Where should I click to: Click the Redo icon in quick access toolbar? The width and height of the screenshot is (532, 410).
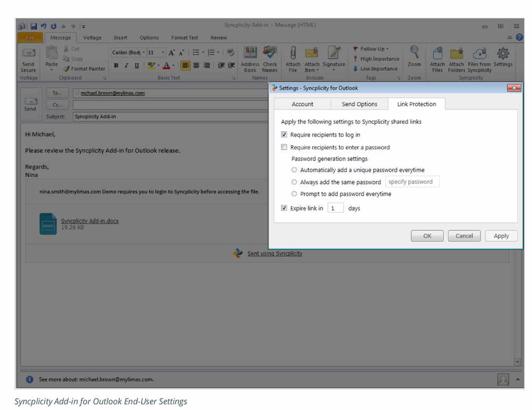pyautogui.click(x=54, y=26)
